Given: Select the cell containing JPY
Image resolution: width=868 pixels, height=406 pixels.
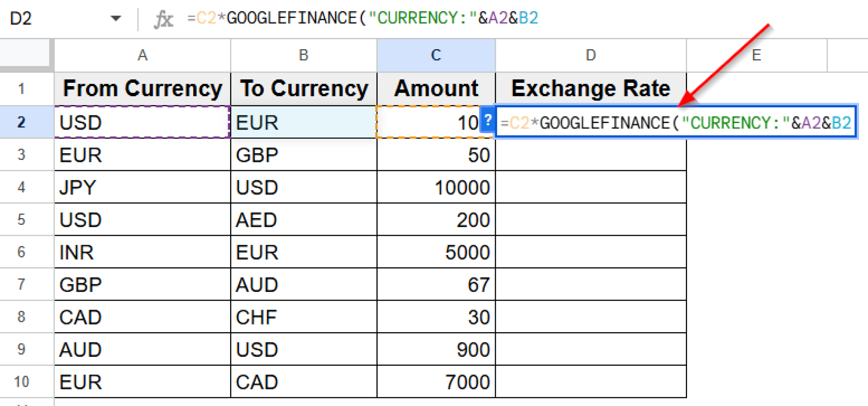Looking at the screenshot, I should 142,187.
